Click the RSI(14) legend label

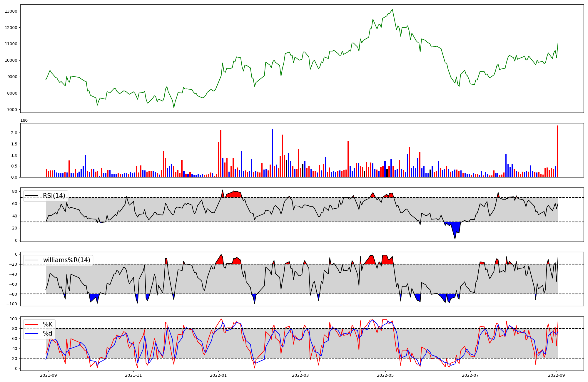(x=54, y=196)
